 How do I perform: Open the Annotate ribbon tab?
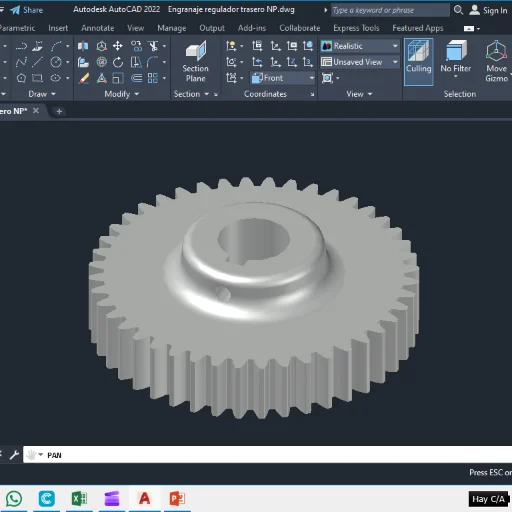pos(98,28)
